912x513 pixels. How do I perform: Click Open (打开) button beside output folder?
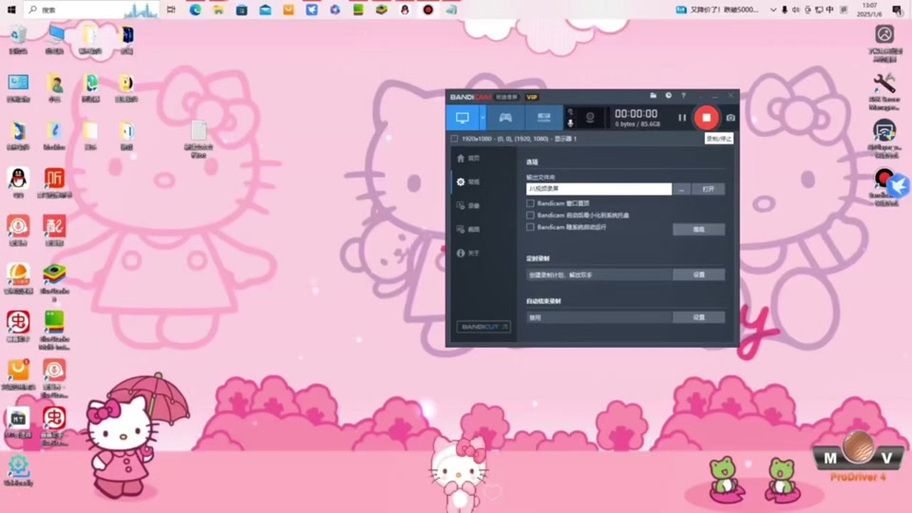point(708,189)
